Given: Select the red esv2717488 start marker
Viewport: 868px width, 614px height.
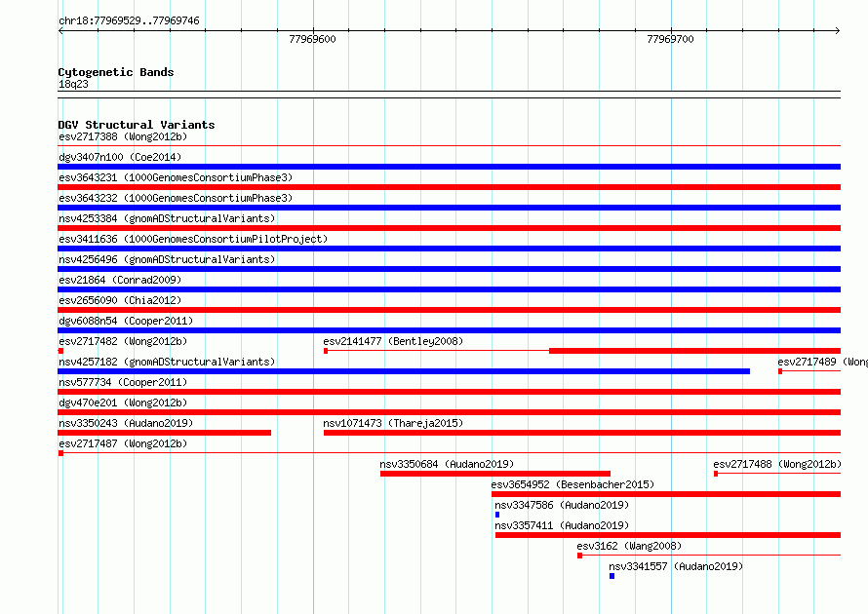Looking at the screenshot, I should [x=716, y=474].
